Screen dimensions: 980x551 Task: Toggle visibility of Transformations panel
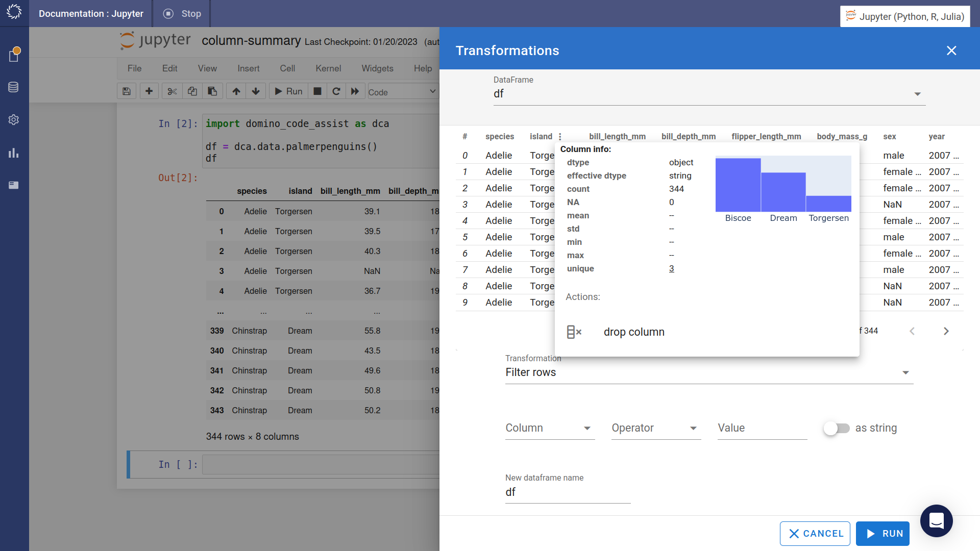[952, 51]
